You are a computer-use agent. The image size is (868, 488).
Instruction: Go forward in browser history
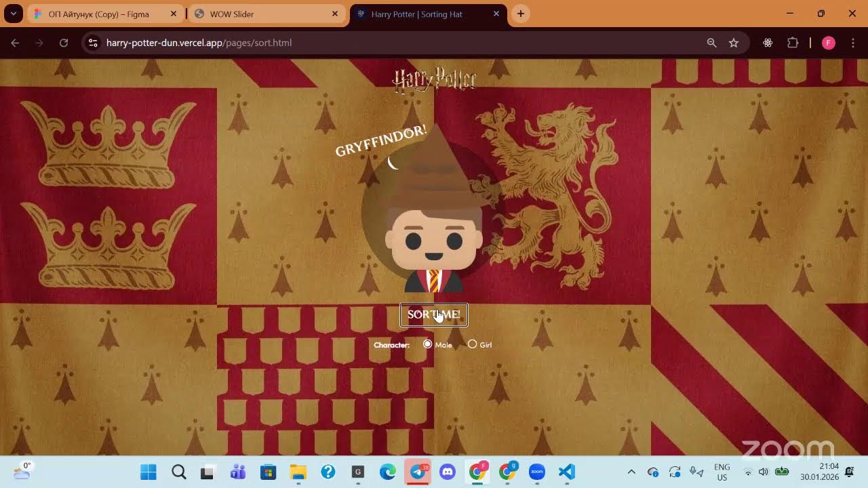[39, 43]
